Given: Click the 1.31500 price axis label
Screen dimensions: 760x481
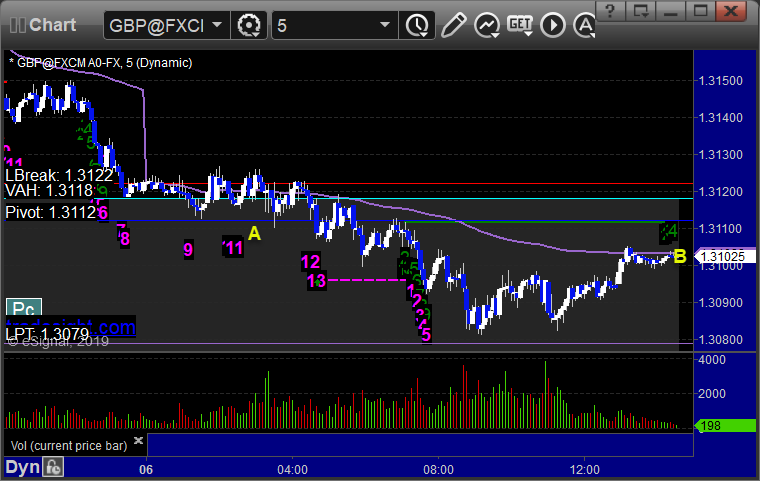Looking at the screenshot, I should (x=721, y=81).
